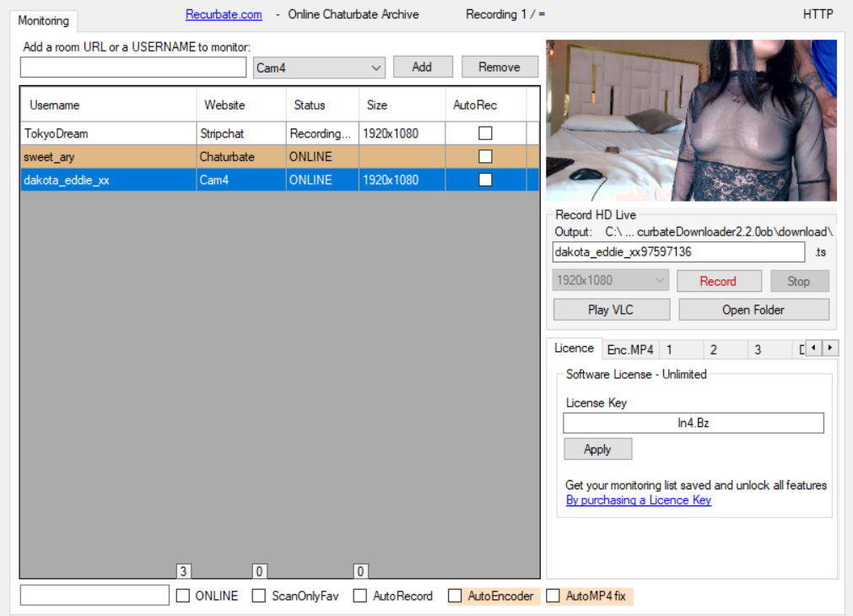Viewport: 853px width, 616px height.
Task: Click the By purchasing a Licence Key link
Action: point(638,500)
